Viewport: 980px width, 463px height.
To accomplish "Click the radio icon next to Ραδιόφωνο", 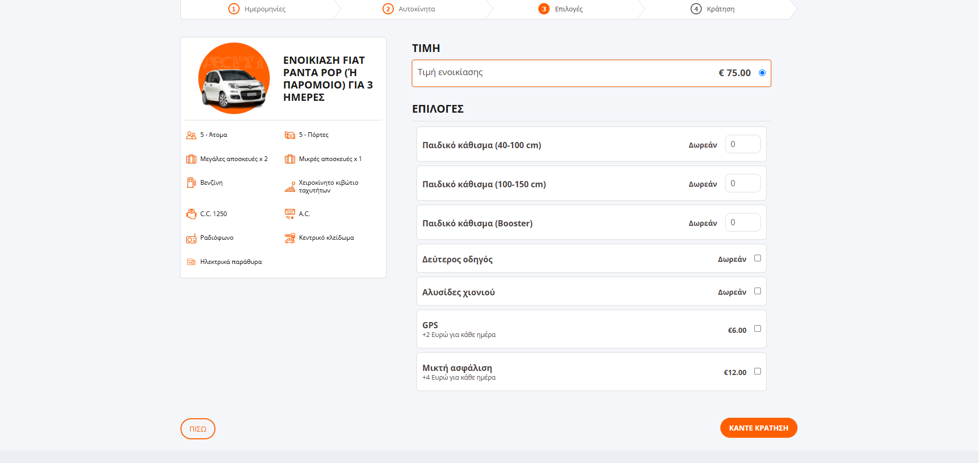I will tap(191, 239).
